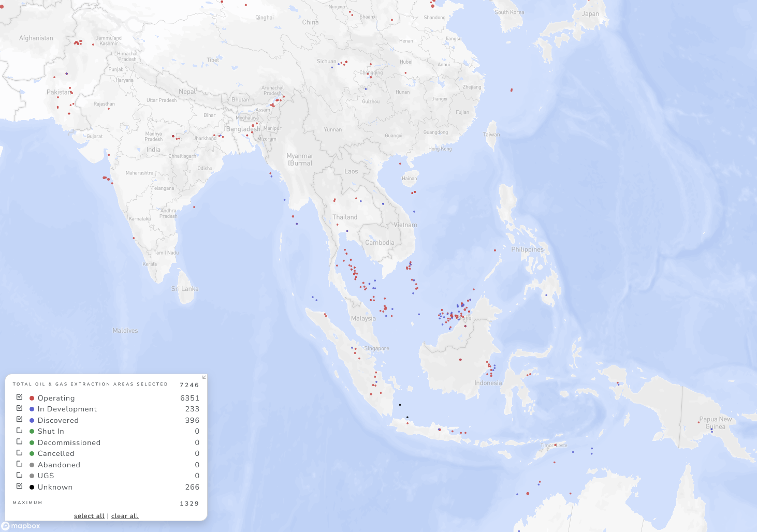Image resolution: width=757 pixels, height=532 pixels.
Task: Uncheck the Discovered checkbox
Action: pos(20,419)
